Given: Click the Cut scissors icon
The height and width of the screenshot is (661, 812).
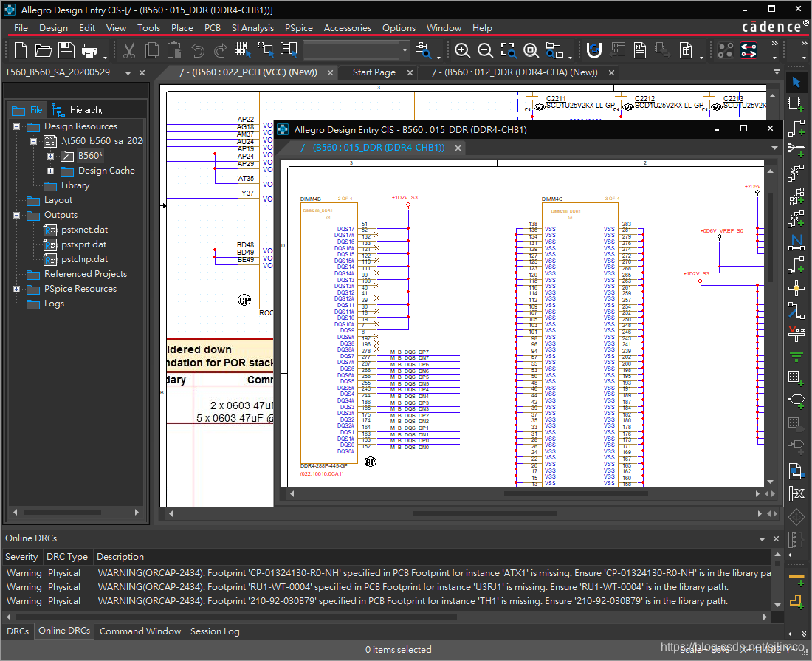Looking at the screenshot, I should [129, 50].
